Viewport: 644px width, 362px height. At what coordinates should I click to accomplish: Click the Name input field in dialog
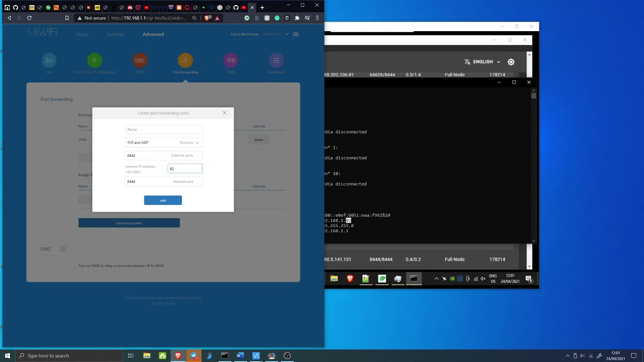point(164,129)
